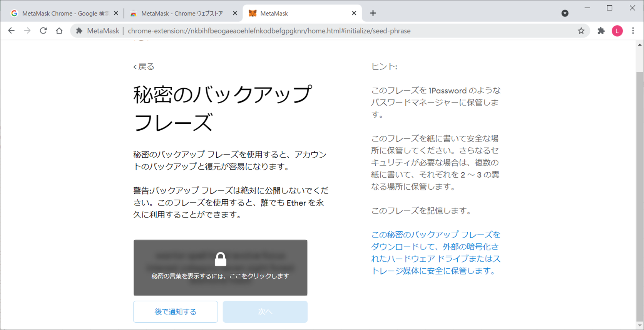The image size is (644, 330).
Task: Go back with the browser back arrow
Action: point(11,31)
